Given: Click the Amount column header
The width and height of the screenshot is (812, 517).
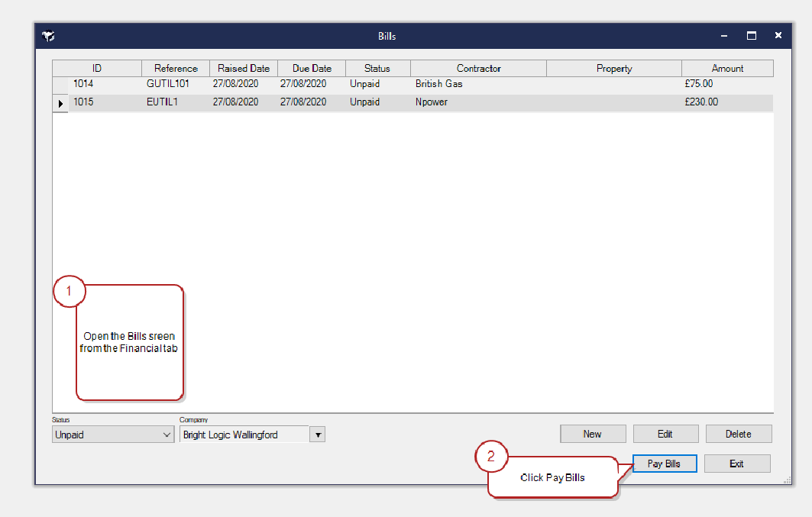Looking at the screenshot, I should [727, 69].
